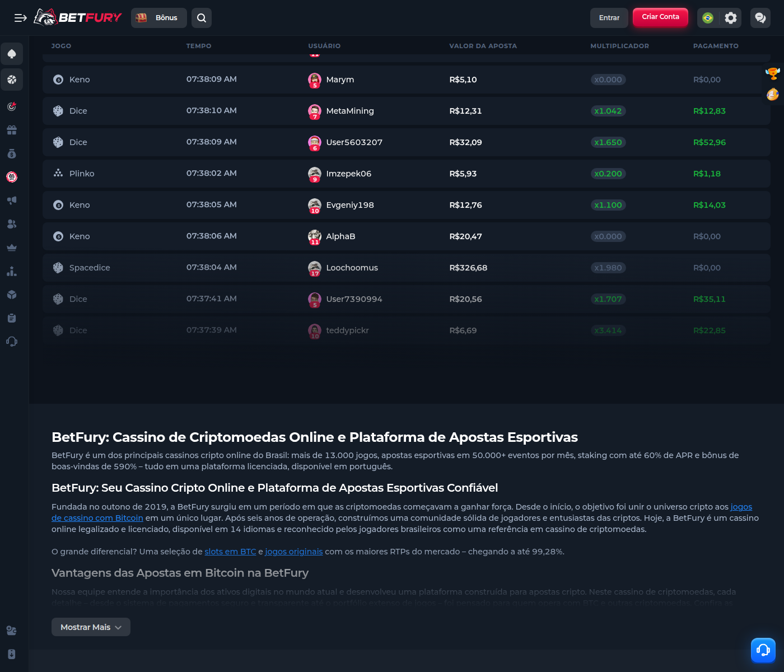Open AlphaB's avatar
784x672 pixels.
[x=315, y=237]
